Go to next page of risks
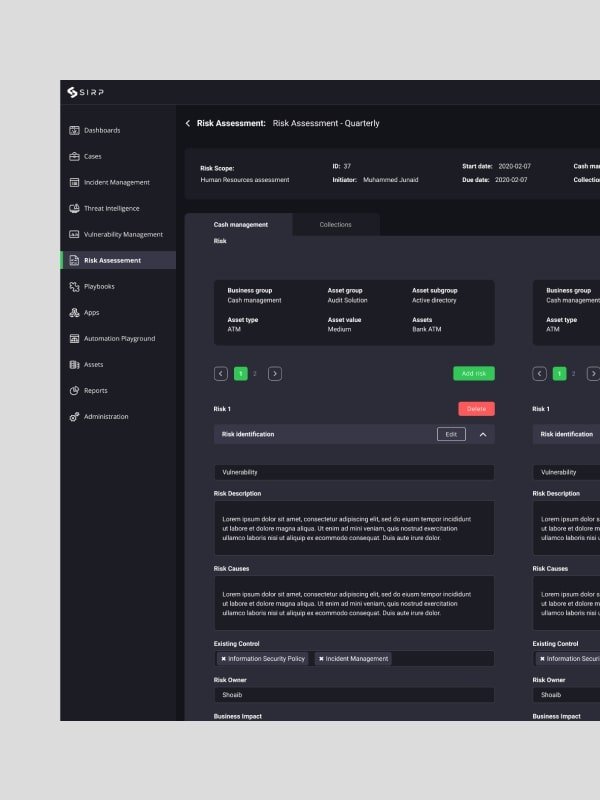The width and height of the screenshot is (600, 800). click(x=274, y=374)
